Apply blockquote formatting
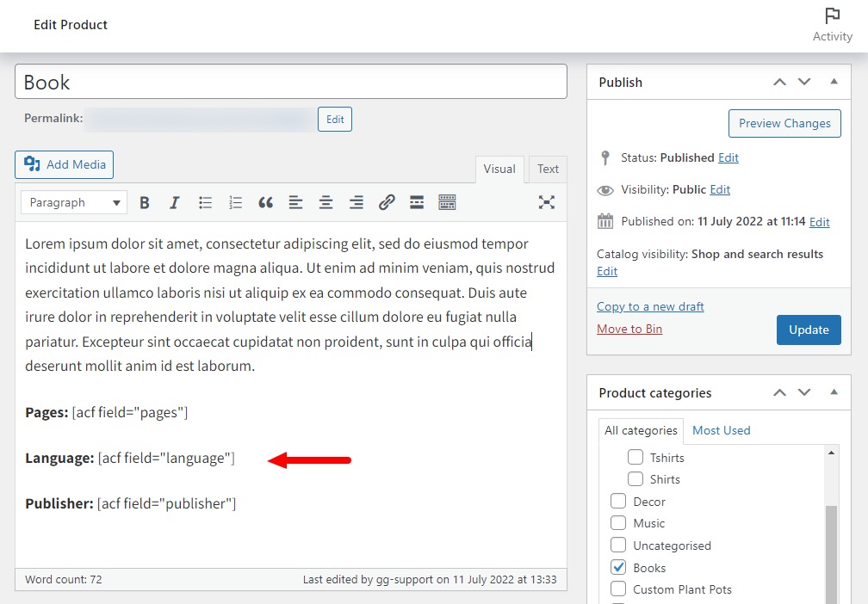This screenshot has width=868, height=604. 265,202
